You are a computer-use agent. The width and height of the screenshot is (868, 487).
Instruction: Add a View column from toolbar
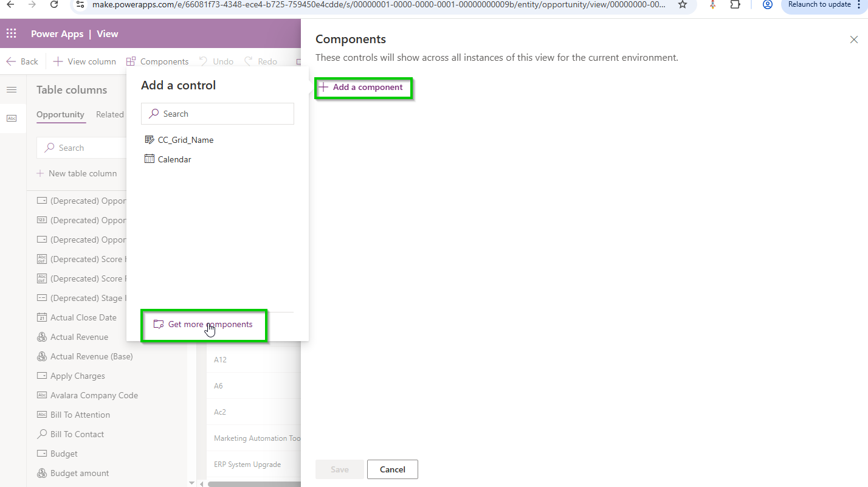(84, 61)
